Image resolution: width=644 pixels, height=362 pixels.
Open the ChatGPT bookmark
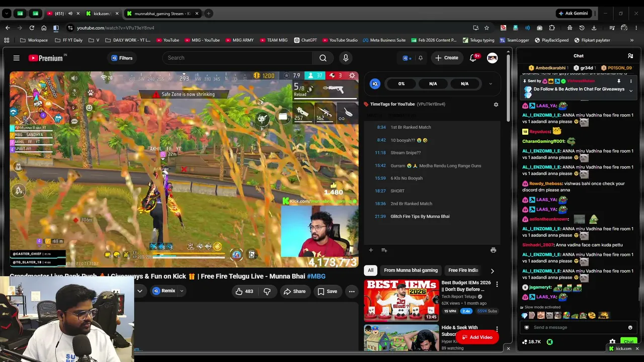coord(305,40)
